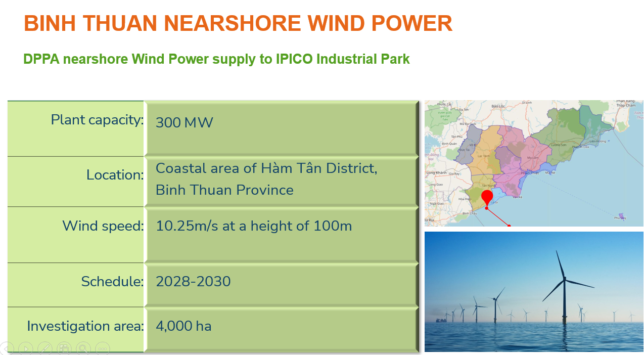Click the Hàm Tân District location text
644x355 pixels.
(x=266, y=168)
